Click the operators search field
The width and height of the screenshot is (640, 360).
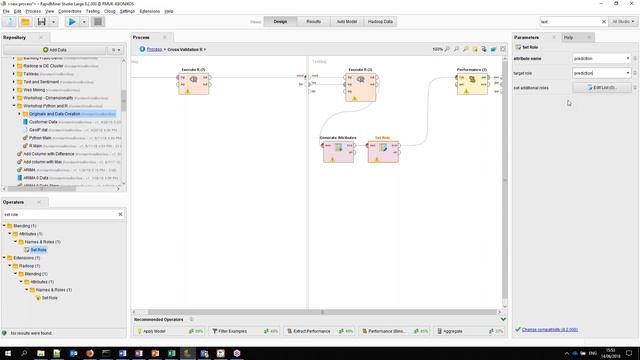click(x=59, y=214)
